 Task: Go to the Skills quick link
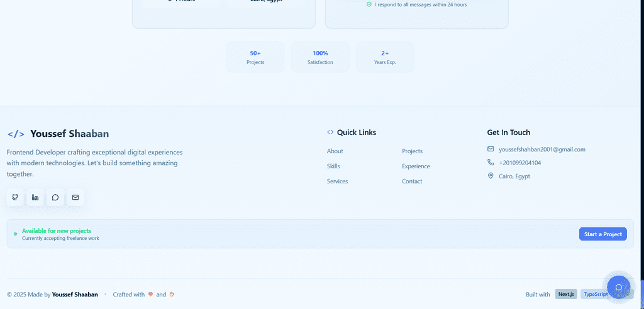click(x=333, y=166)
